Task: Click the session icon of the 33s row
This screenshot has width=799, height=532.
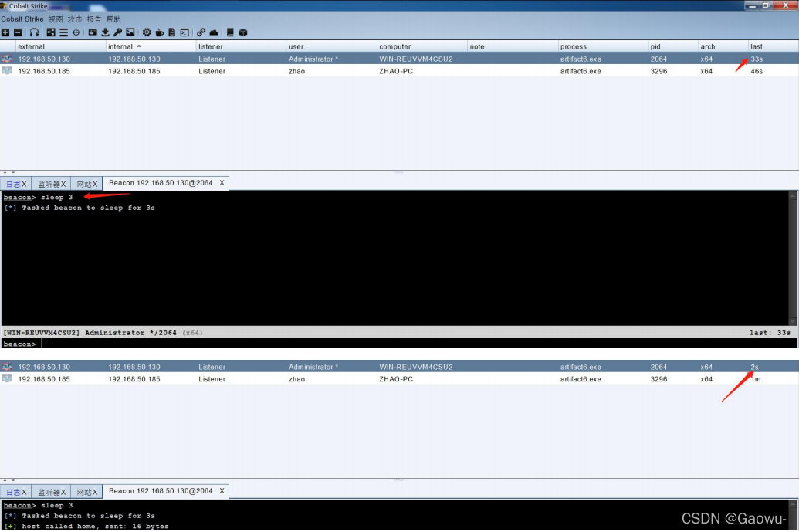Action: point(7,59)
